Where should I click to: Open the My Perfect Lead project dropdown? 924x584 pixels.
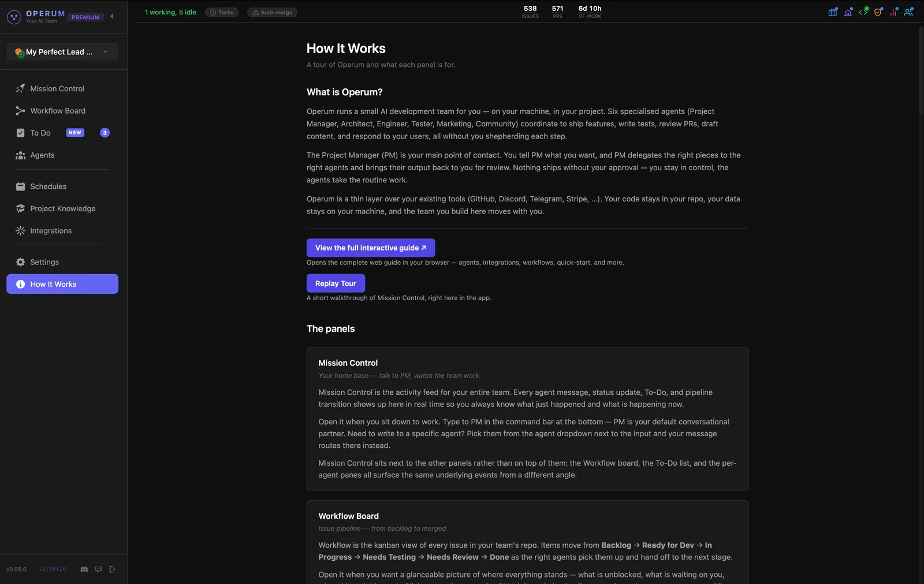(62, 52)
